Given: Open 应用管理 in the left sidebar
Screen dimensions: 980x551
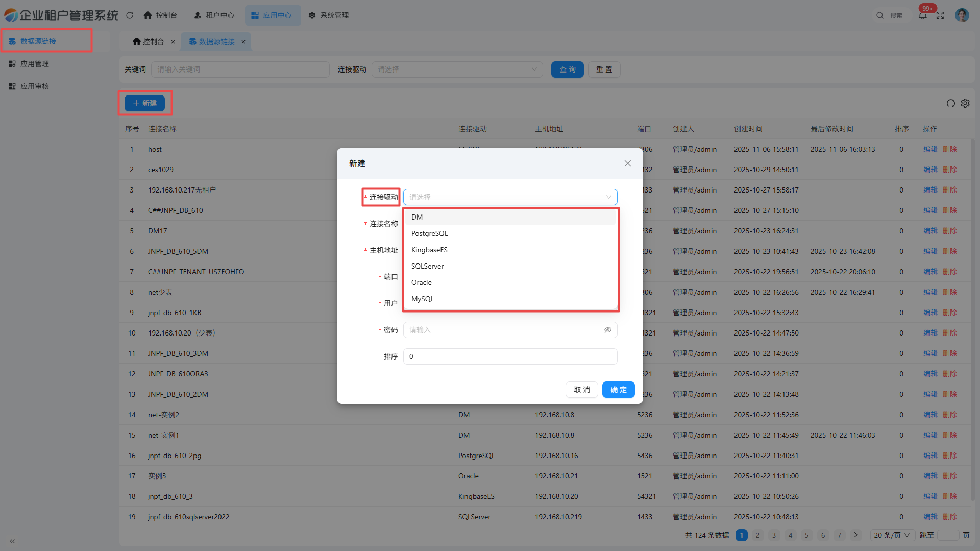Looking at the screenshot, I should (35, 64).
